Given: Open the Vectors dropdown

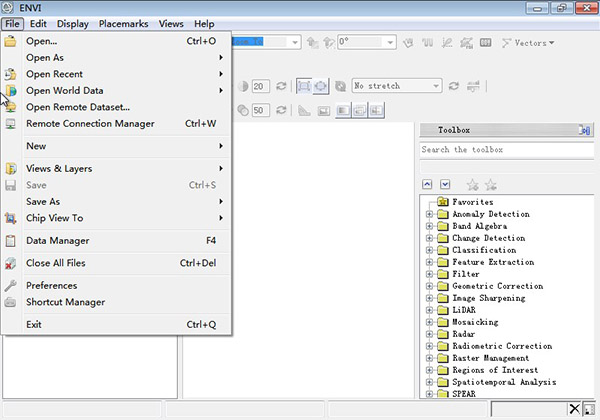Looking at the screenshot, I should tap(528, 43).
